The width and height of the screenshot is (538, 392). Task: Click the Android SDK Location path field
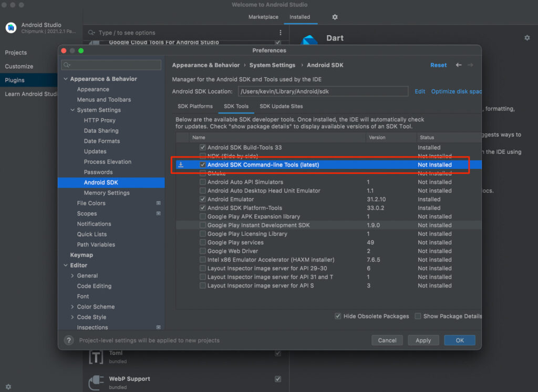coord(323,91)
